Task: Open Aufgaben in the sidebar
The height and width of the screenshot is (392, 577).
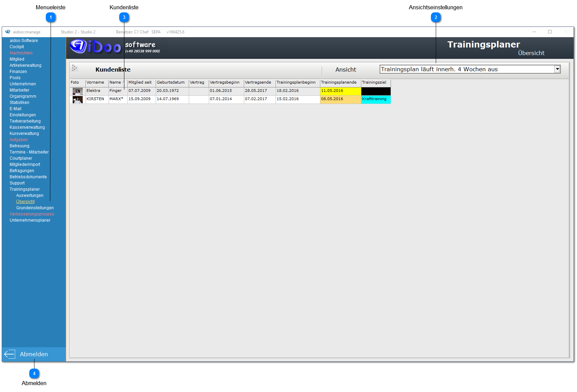Action: pos(19,140)
